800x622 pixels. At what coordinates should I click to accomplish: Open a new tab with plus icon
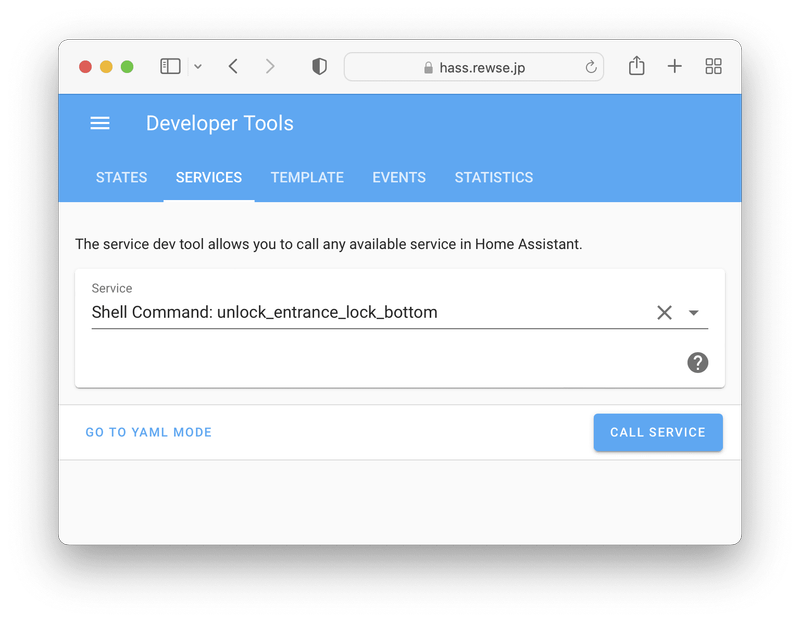coord(675,66)
